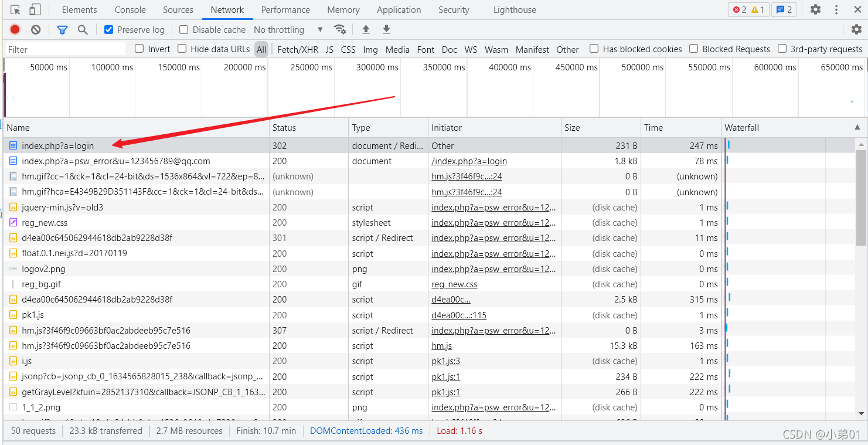Open the reg_new.css initiator link
Screen dimensions: 868x445
(454, 284)
